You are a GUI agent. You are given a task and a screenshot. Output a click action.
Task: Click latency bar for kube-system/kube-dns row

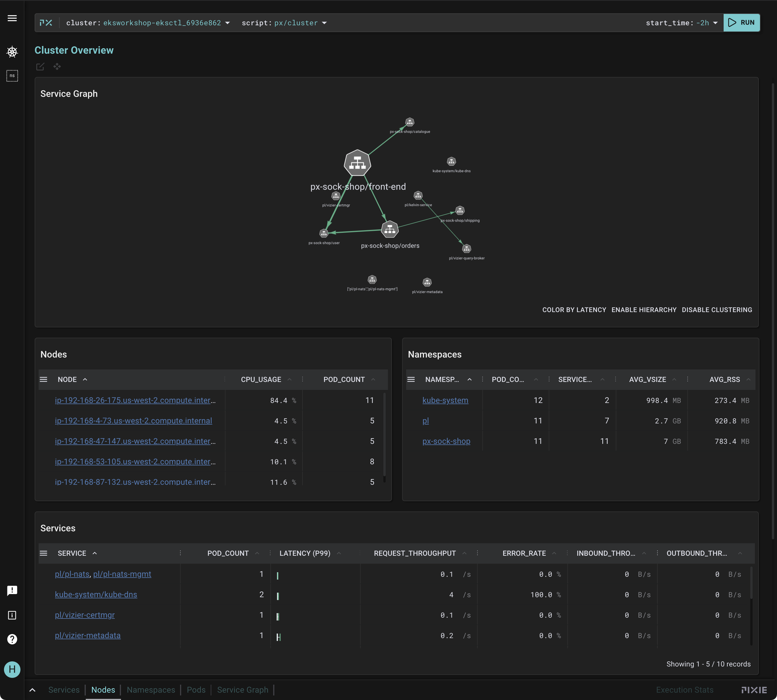(278, 596)
